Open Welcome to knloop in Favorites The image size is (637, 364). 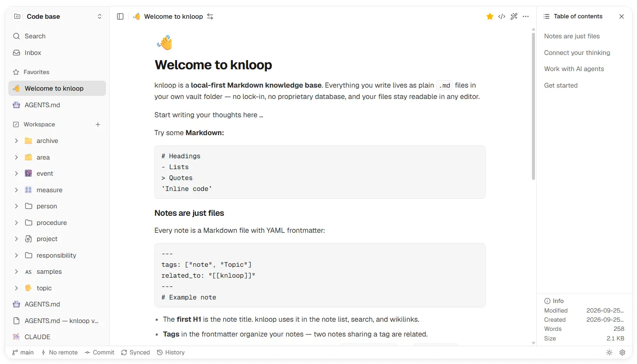(57, 88)
